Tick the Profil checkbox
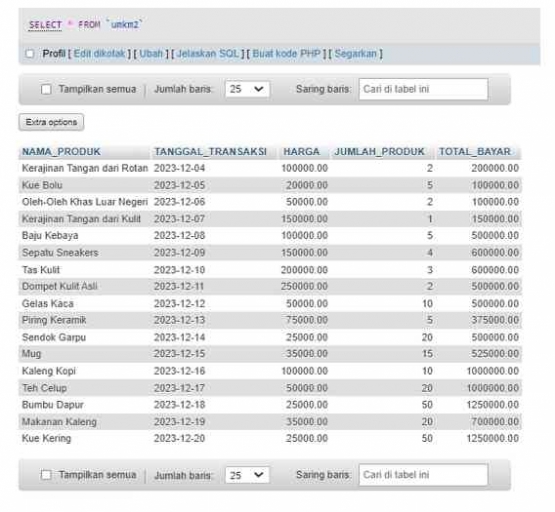The height and width of the screenshot is (512, 555). coord(30,54)
